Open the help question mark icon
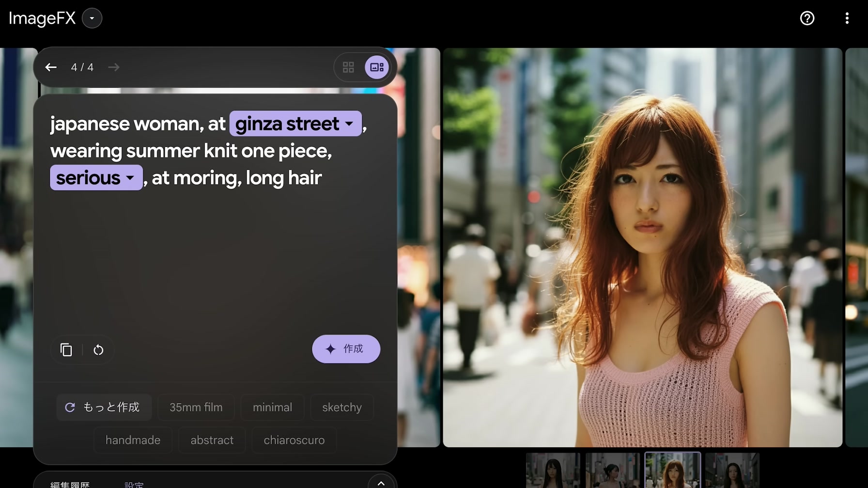The width and height of the screenshot is (868, 488). [x=807, y=18]
